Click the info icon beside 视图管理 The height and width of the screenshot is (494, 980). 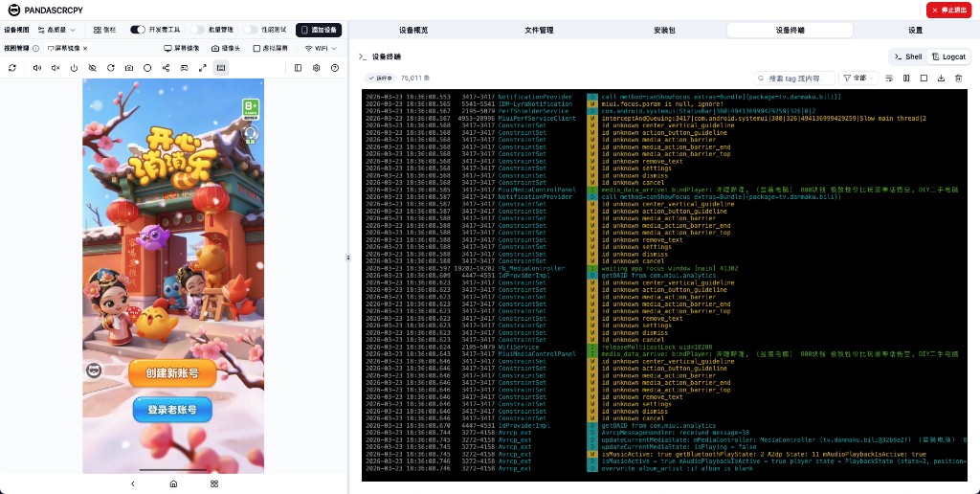(x=35, y=48)
